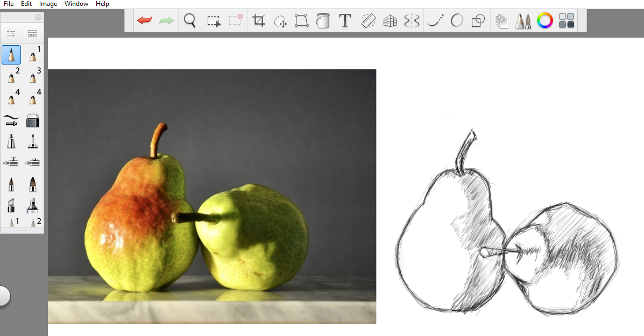Select the chisel tip marker brush
Screen dimensions: 644x336
[x=11, y=205]
